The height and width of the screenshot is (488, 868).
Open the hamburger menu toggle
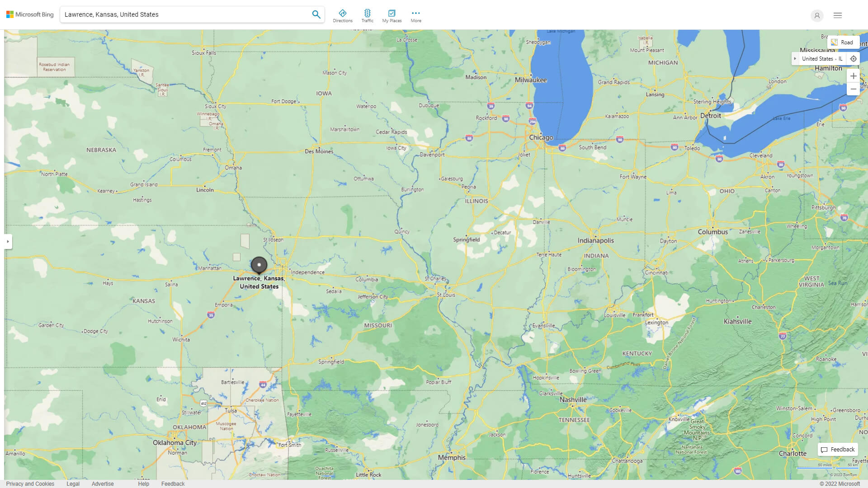point(837,15)
